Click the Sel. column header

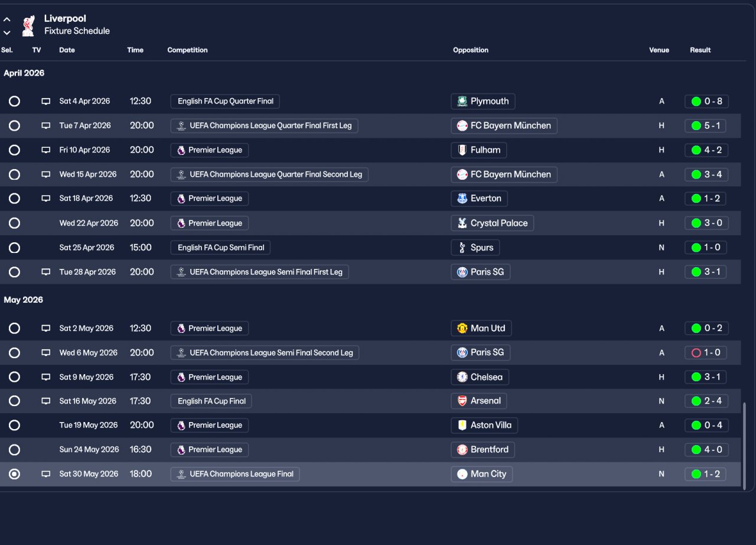pos(7,50)
